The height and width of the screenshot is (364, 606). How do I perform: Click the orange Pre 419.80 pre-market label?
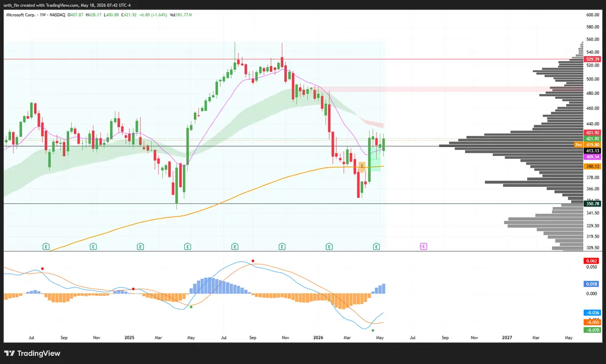(587, 145)
